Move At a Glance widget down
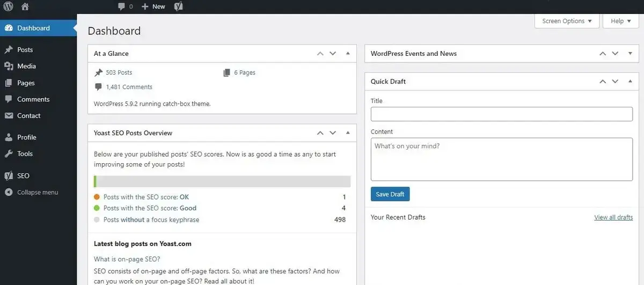The width and height of the screenshot is (644, 285). [x=333, y=54]
